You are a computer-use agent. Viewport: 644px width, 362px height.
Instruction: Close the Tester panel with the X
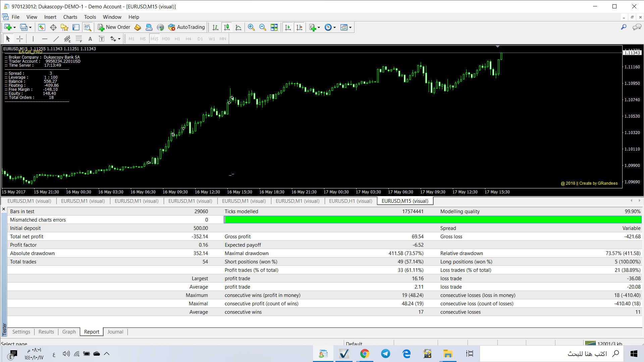[4, 209]
